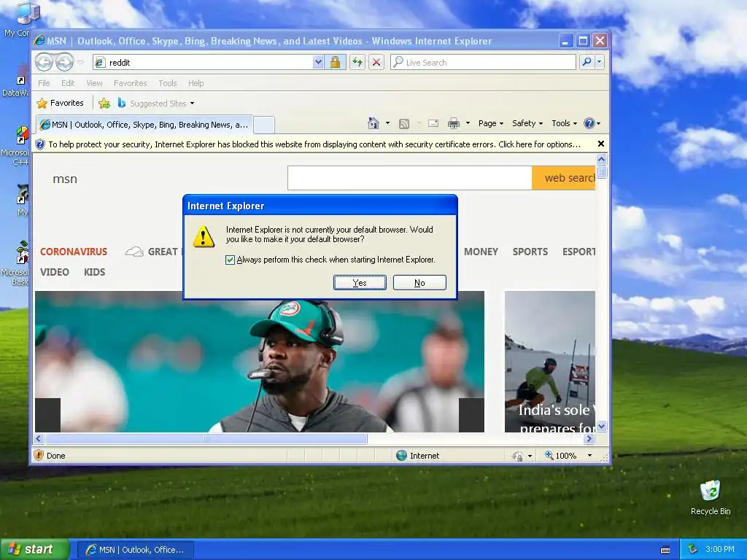Click the MSN web search text box
The width and height of the screenshot is (747, 560).
410,178
